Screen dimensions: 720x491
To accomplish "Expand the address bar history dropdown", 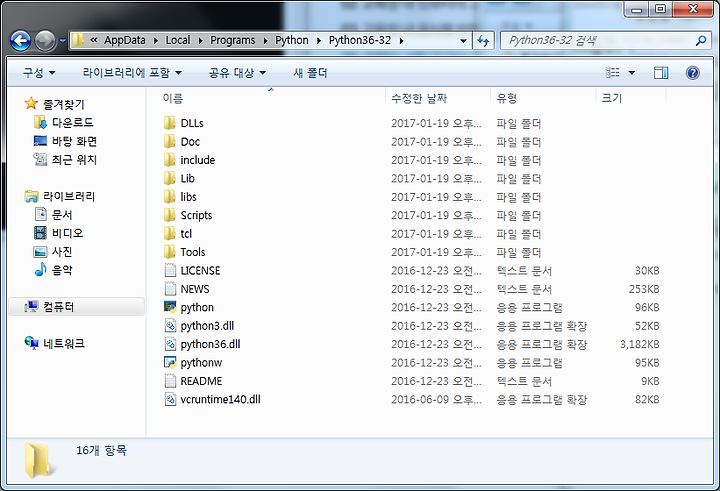I will pos(463,41).
